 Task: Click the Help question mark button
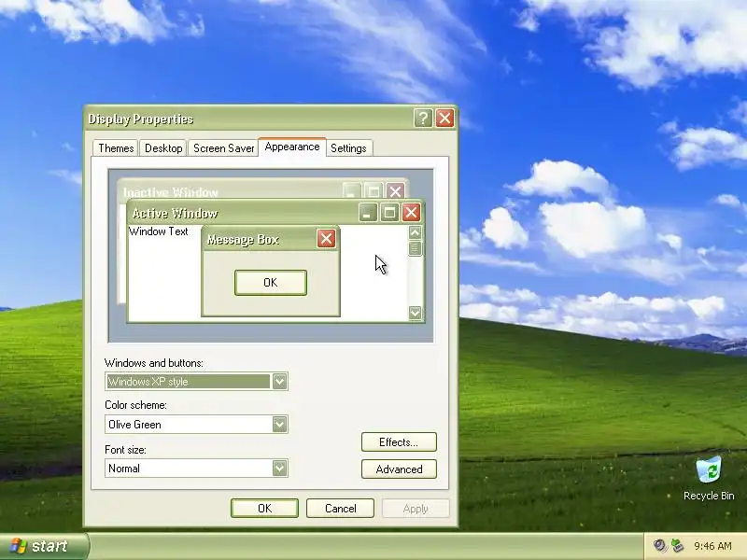tap(423, 119)
